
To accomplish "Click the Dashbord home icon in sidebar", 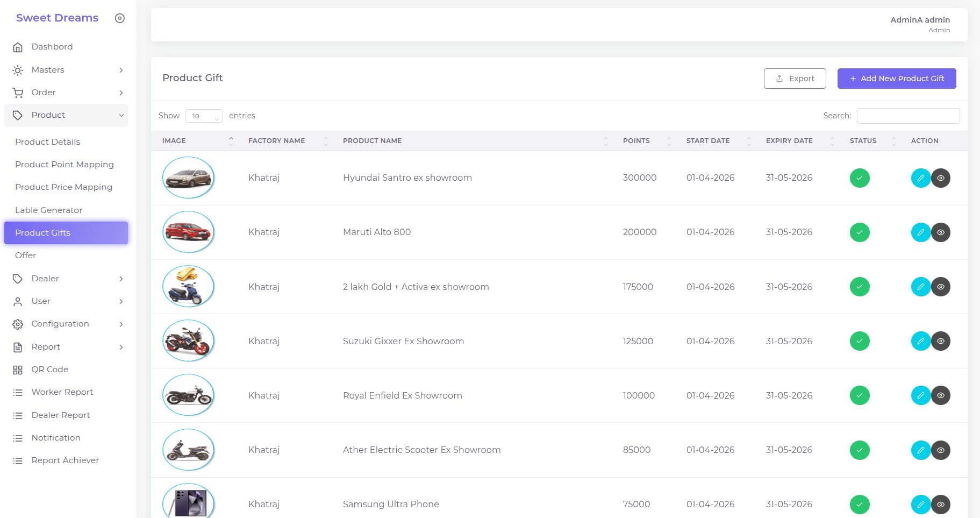I will pyautogui.click(x=18, y=47).
